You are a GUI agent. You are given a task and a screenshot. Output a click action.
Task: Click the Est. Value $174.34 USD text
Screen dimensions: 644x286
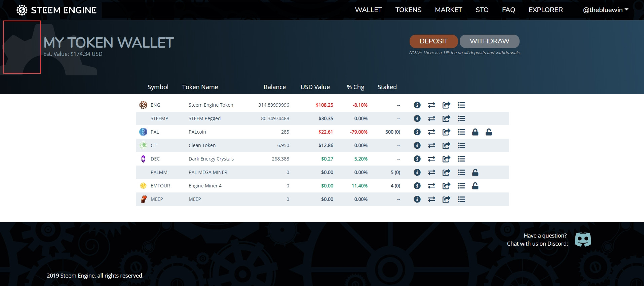point(73,54)
